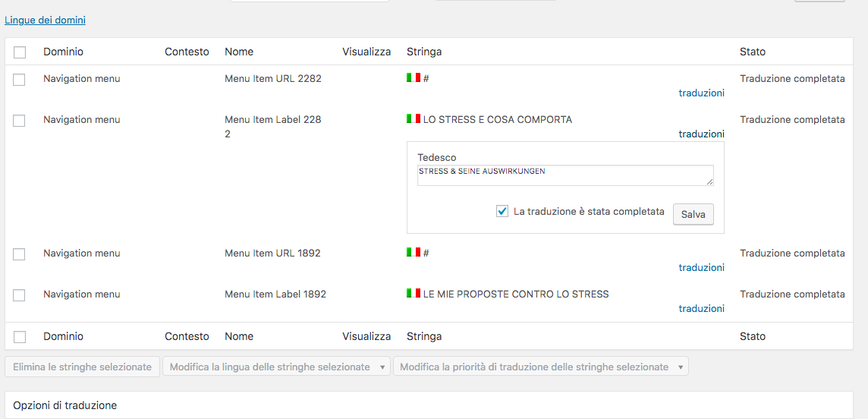Click Italian flag in Menu Item URL 2282 row
The height and width of the screenshot is (419, 868).
[x=414, y=77]
